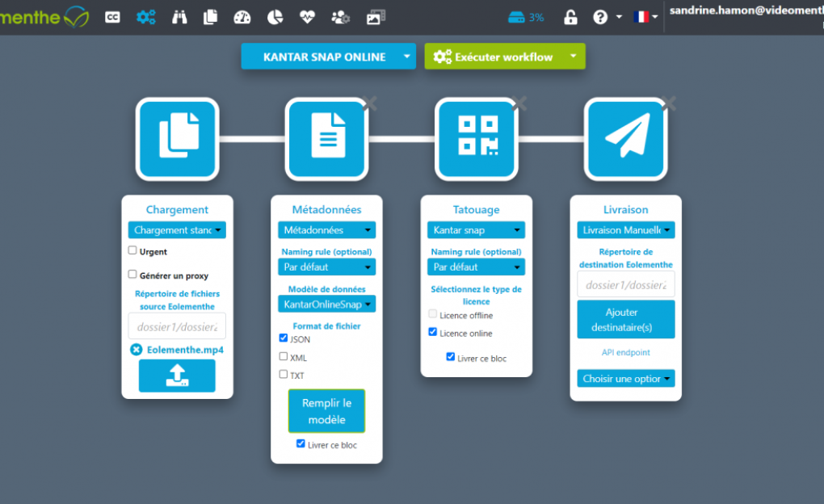Tick the XML file format checkbox
Screen dimensions: 824x504
click(284, 356)
